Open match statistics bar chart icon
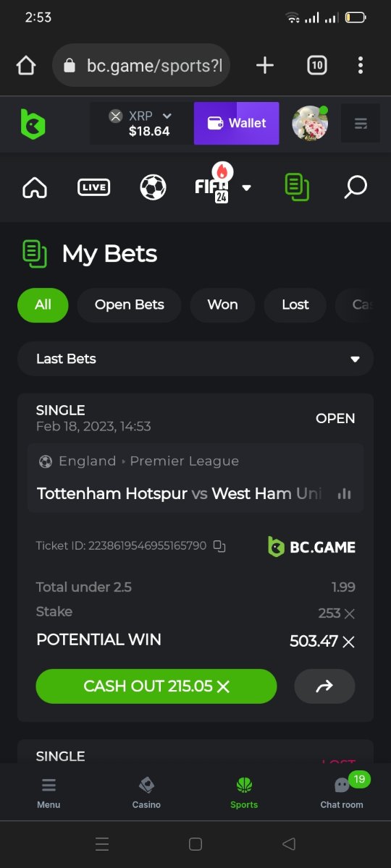 click(344, 493)
